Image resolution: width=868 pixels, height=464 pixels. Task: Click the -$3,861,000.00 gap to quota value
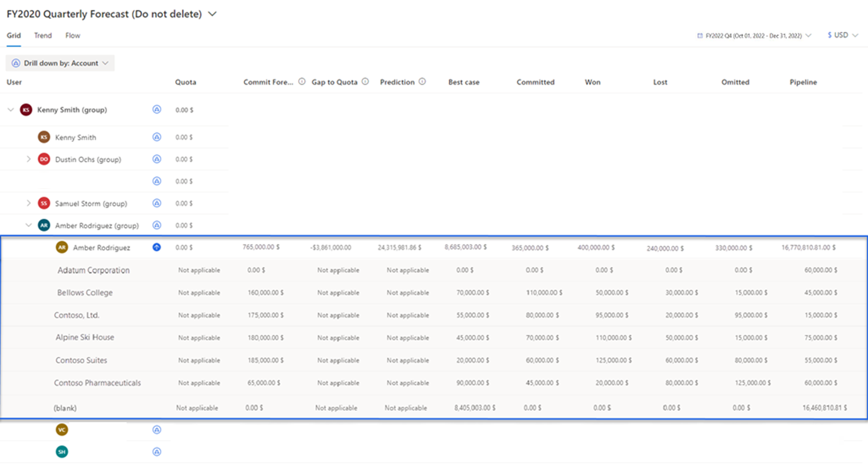click(331, 248)
